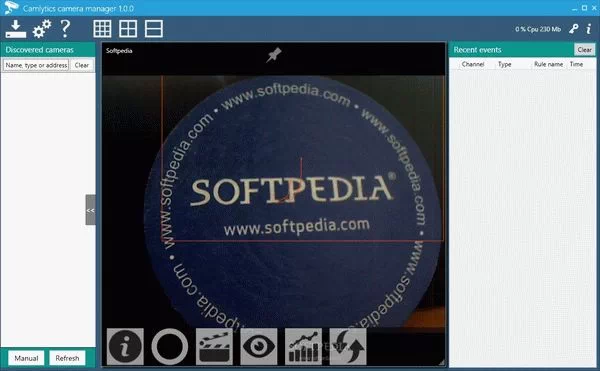Screen dimensions: 600x371
Task: Sort events by Type column
Action: coord(505,64)
